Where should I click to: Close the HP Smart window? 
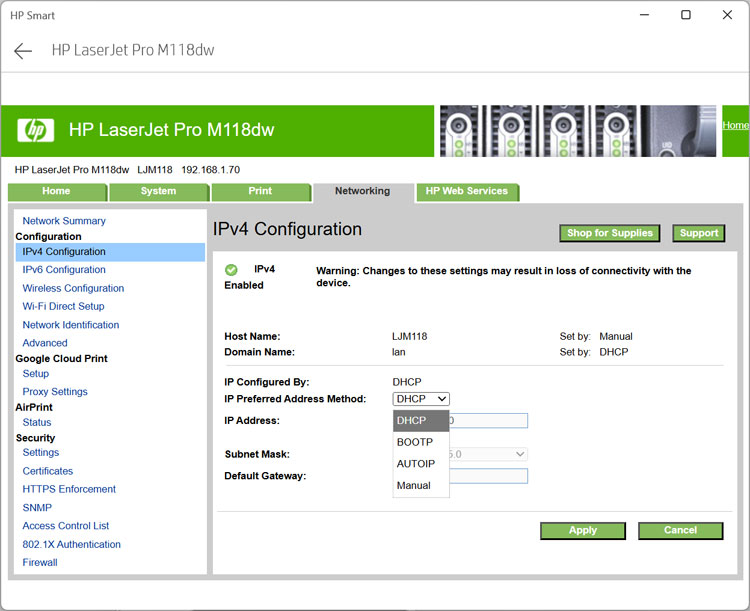[727, 15]
